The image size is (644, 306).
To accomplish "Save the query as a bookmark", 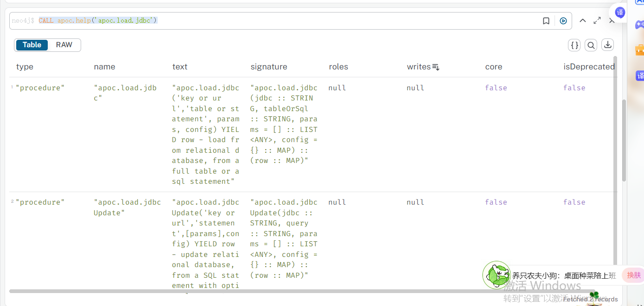I will [546, 21].
